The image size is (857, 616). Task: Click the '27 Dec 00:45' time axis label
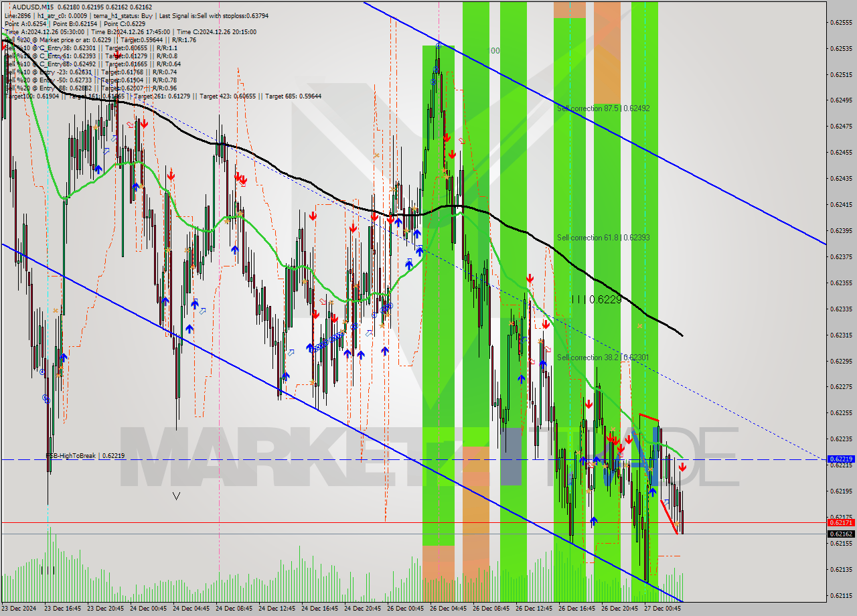(663, 609)
